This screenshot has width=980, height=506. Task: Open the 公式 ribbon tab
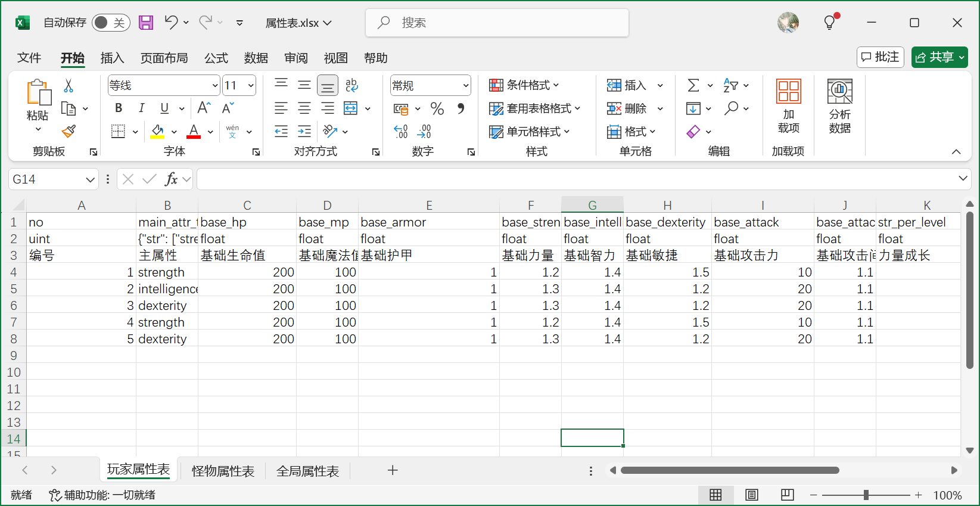coord(216,58)
